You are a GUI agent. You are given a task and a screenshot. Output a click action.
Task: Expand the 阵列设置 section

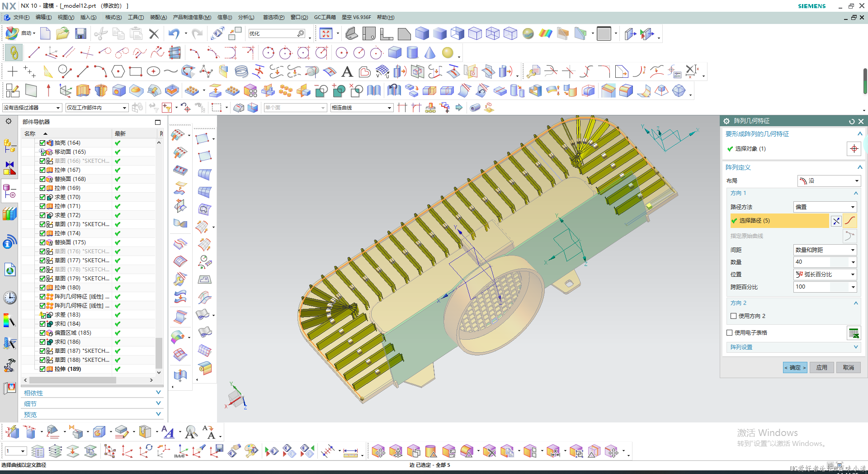793,347
